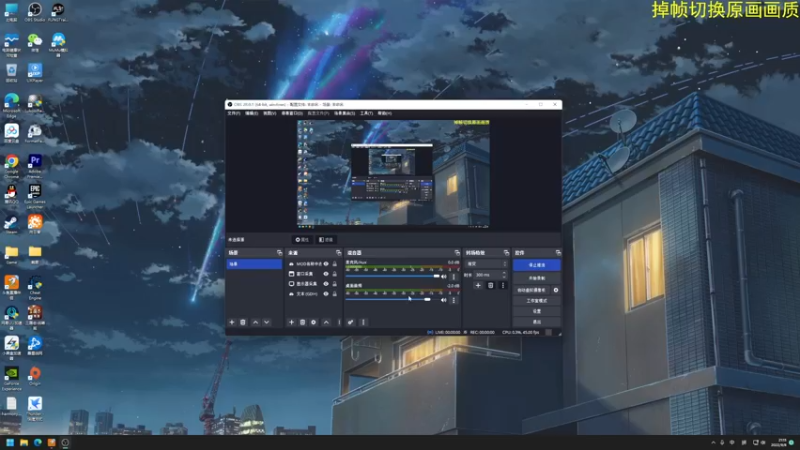Add a new source with the plus icon
This screenshot has height=450, width=800.
pyautogui.click(x=291, y=322)
